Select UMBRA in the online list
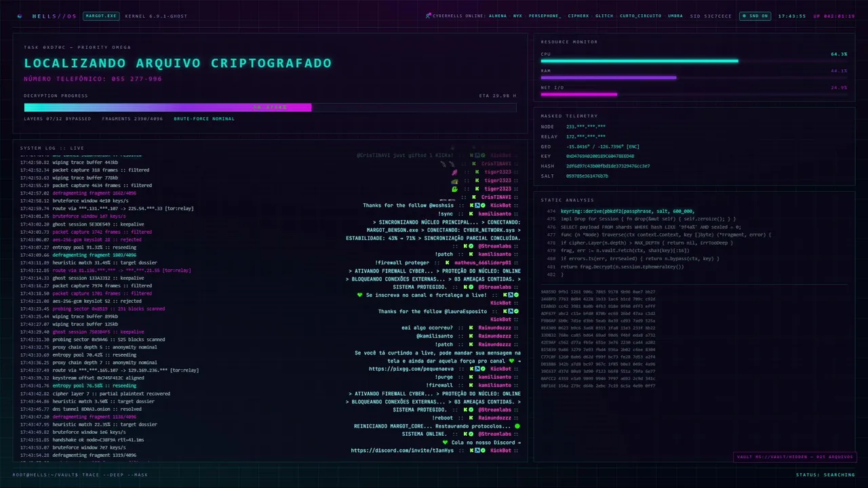 (675, 16)
